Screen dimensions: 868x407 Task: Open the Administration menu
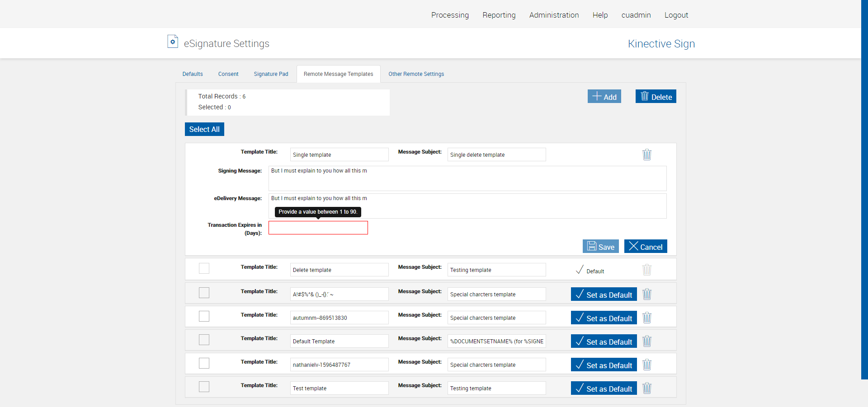coord(553,15)
